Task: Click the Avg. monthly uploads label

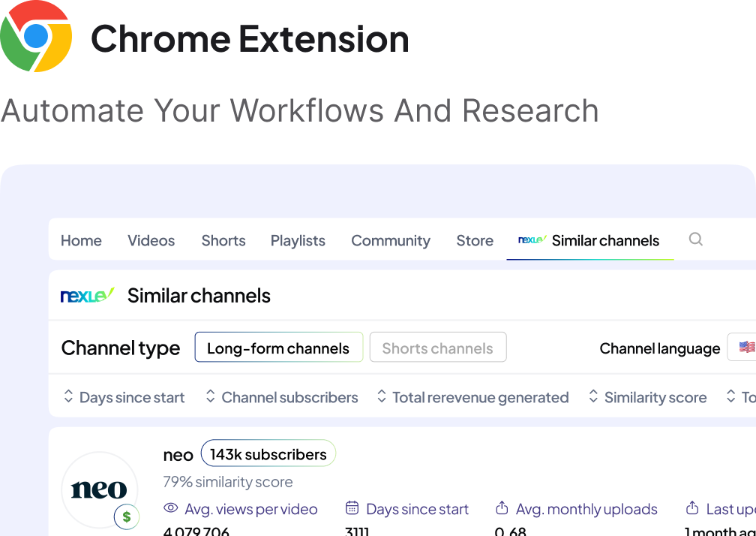Action: pyautogui.click(x=586, y=509)
